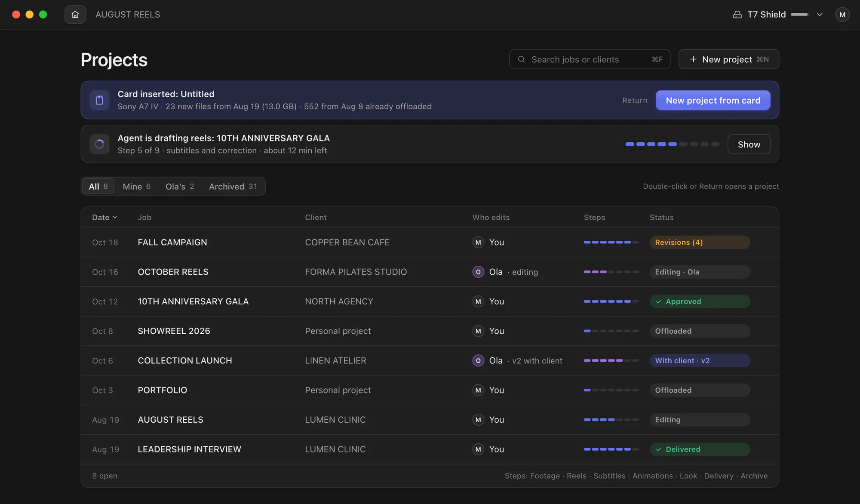Switch to the Mine tab
This screenshot has width=860, height=504.
point(136,186)
